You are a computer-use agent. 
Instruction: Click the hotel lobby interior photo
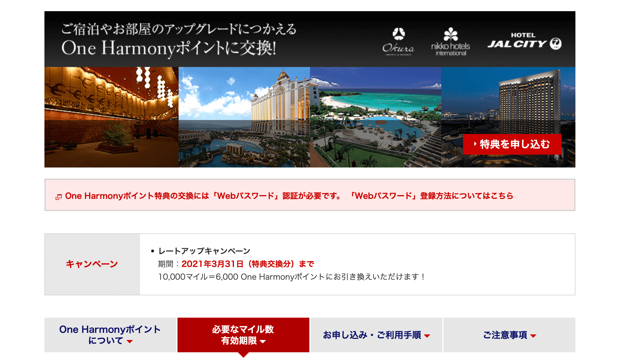pos(112,117)
